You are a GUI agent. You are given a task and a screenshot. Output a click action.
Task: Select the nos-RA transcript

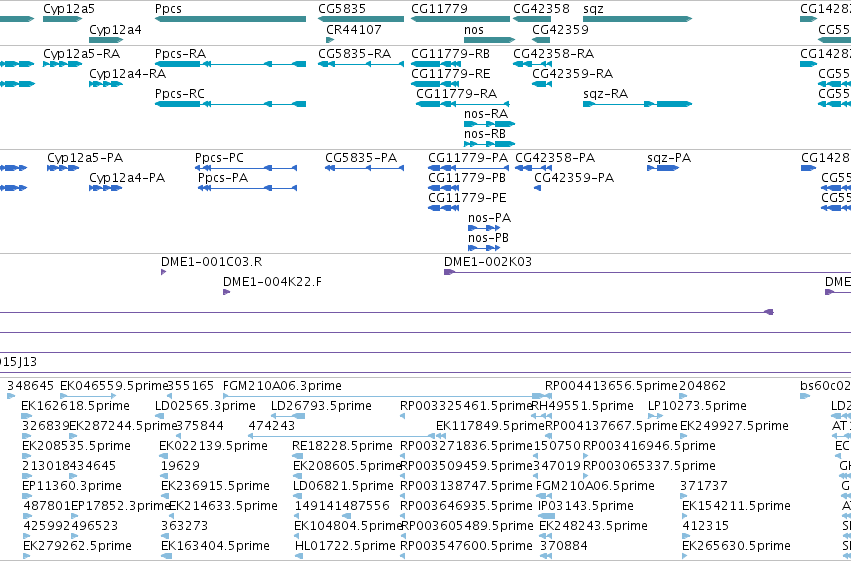click(x=490, y=124)
